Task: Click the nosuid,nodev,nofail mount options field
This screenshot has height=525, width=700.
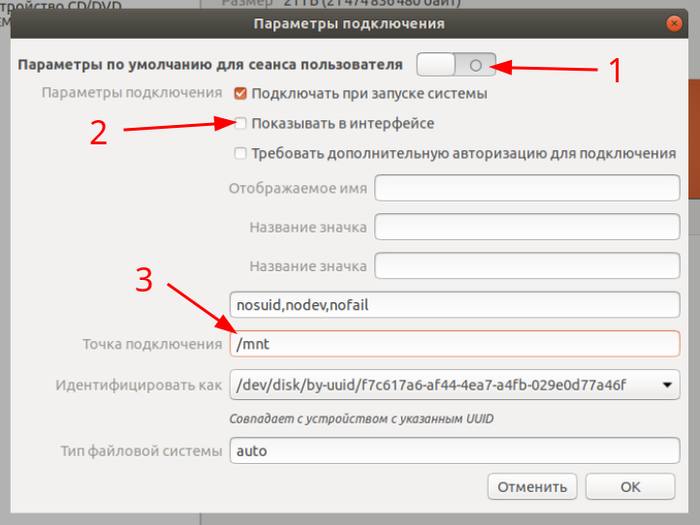Action: point(455,305)
